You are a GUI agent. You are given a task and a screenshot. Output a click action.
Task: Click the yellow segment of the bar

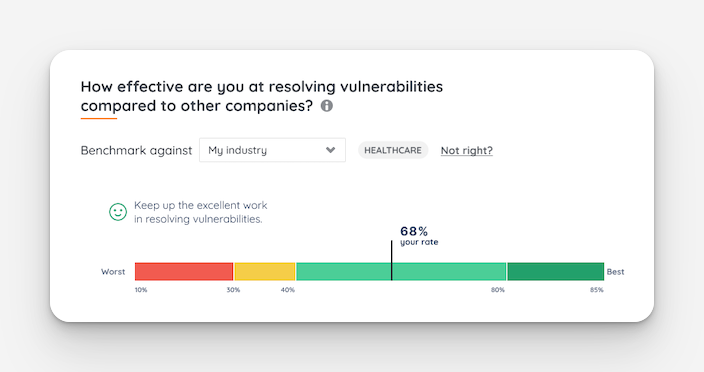click(x=265, y=271)
